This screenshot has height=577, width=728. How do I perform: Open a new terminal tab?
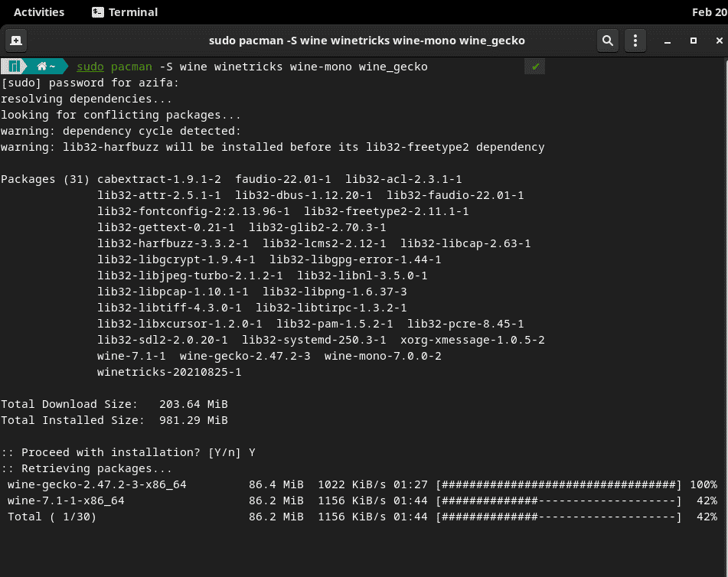pyautogui.click(x=15, y=40)
